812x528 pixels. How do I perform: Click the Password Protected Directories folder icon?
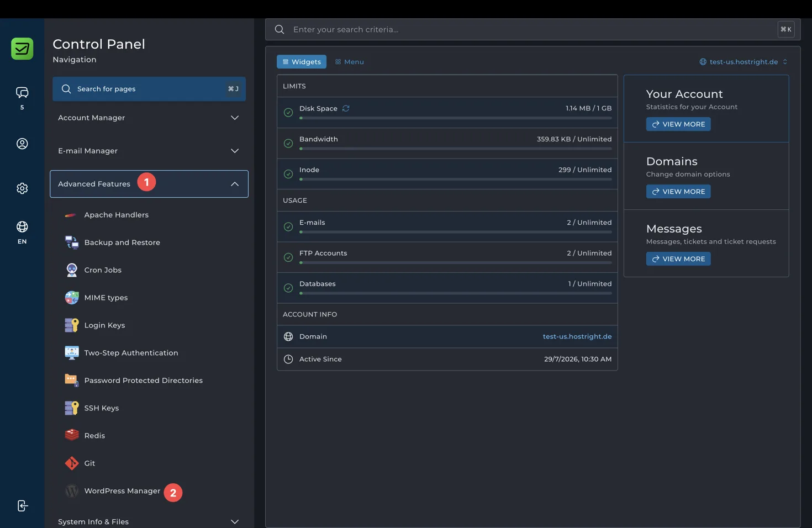click(x=71, y=380)
